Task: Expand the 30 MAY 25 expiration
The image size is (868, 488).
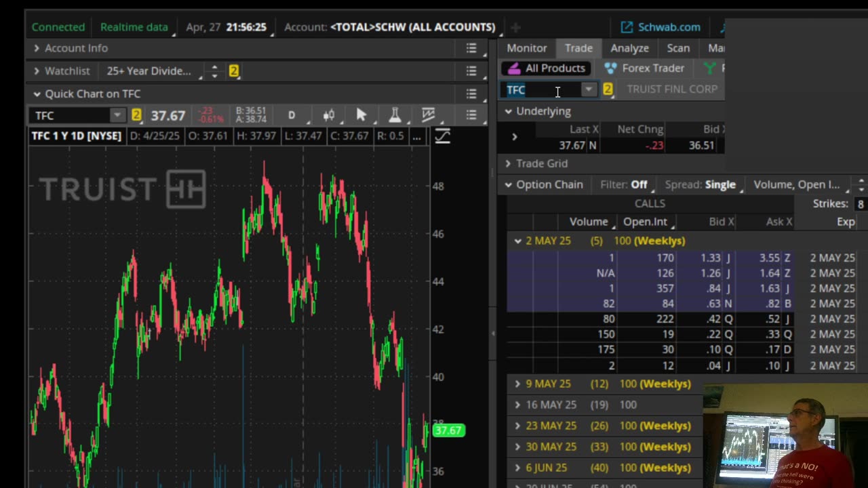Action: coord(517,447)
